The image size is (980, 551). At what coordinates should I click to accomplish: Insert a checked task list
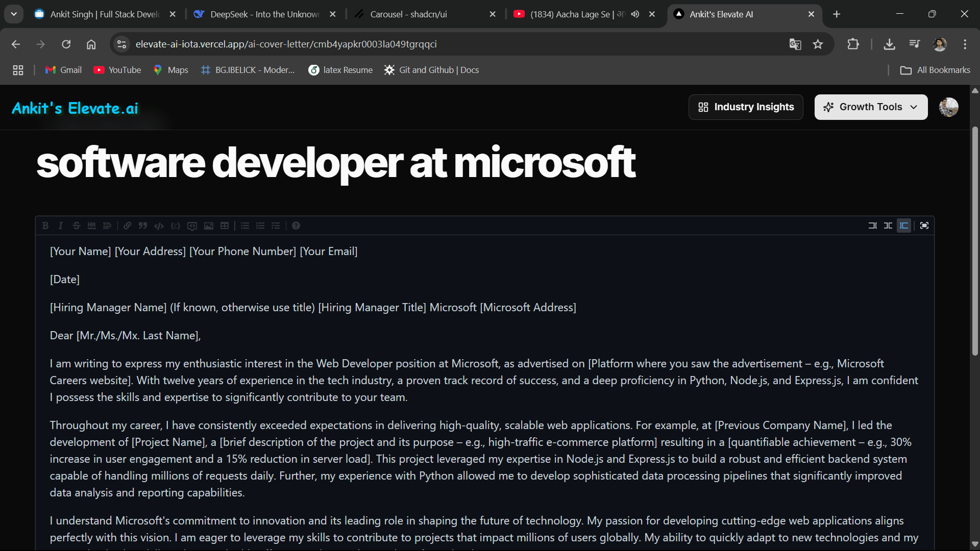276,226
